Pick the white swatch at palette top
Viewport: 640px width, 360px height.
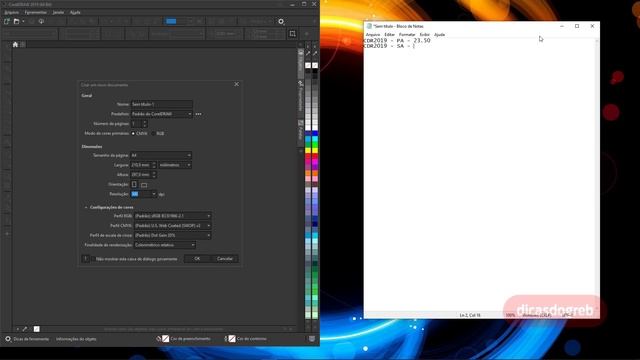[x=308, y=65]
